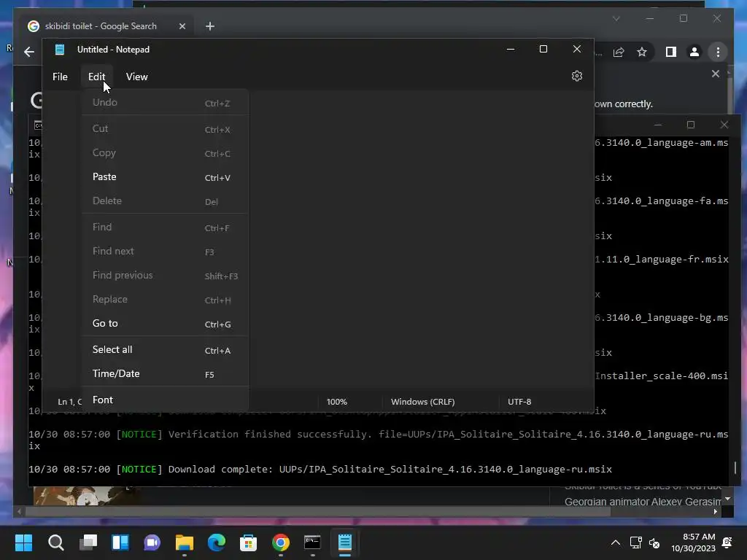Choose Paste from Edit menu
This screenshot has height=560, width=747.
pyautogui.click(x=166, y=177)
